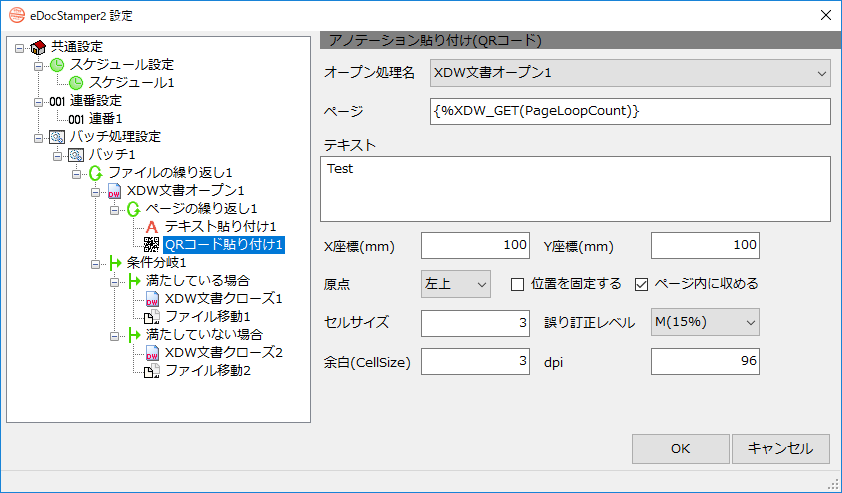Select the 連番1 tree item

pyautogui.click(x=105, y=119)
